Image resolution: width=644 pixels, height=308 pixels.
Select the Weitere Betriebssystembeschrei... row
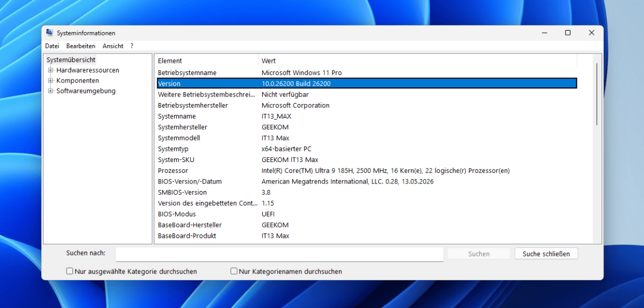(367, 94)
